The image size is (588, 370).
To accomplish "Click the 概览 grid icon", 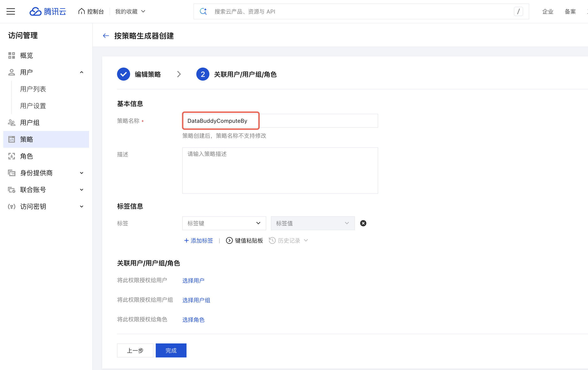I will tap(12, 55).
